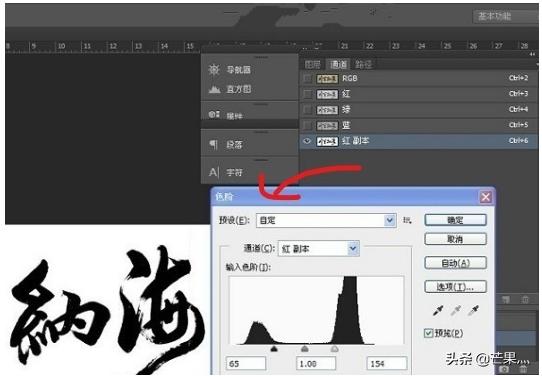This screenshot has height=377, width=542.
Task: Click the preset options icon beside the Preset dropdown
Action: point(407,220)
